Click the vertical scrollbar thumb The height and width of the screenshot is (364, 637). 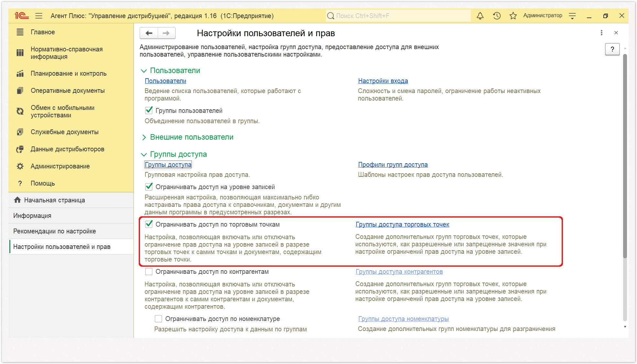pos(625,156)
